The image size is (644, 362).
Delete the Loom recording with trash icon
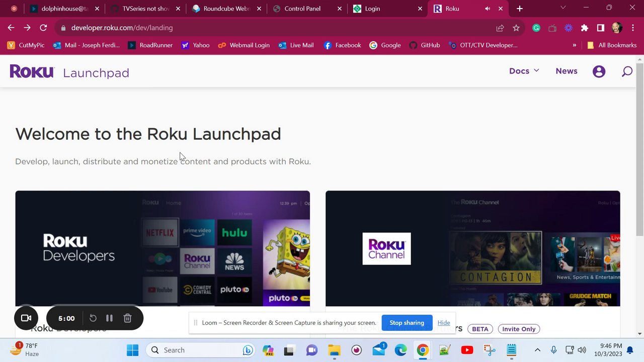point(127,318)
